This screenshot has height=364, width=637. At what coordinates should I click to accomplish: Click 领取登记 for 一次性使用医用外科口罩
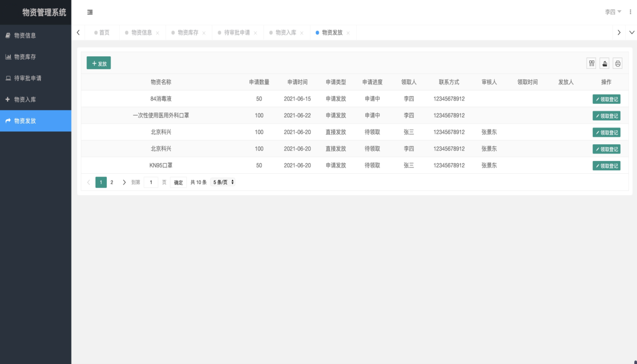tap(607, 116)
